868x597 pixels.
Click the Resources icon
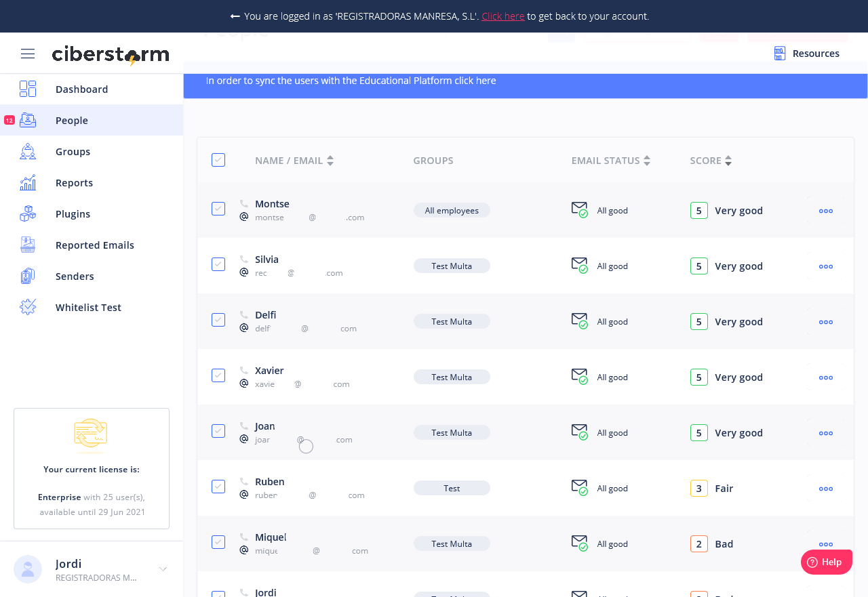click(780, 54)
